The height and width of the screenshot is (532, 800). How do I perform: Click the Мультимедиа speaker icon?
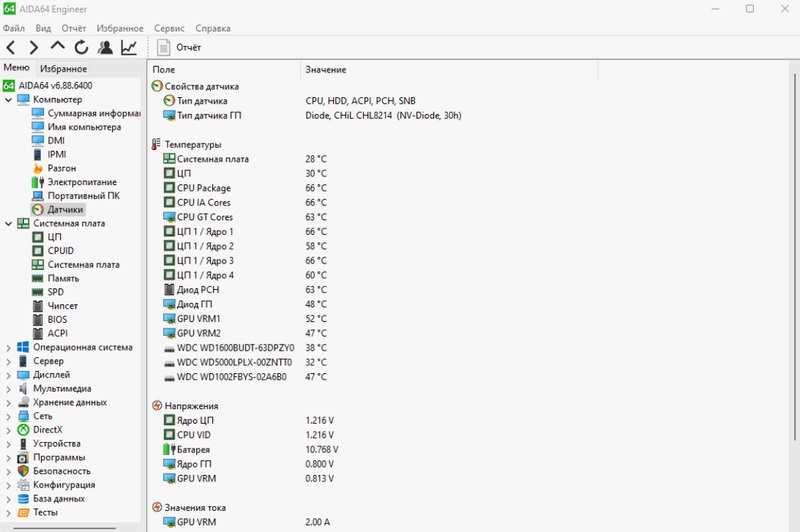pyautogui.click(x=23, y=389)
